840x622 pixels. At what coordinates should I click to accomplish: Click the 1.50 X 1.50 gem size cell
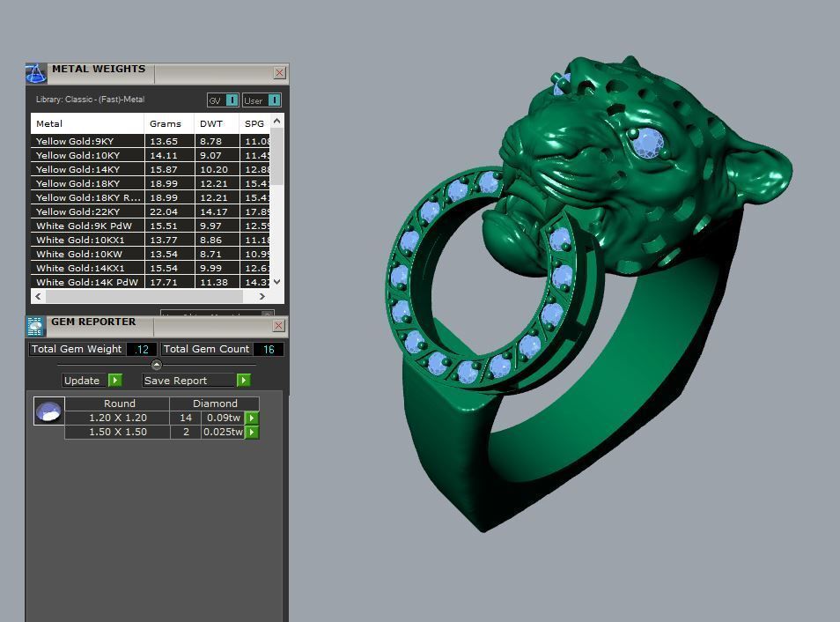coord(118,432)
